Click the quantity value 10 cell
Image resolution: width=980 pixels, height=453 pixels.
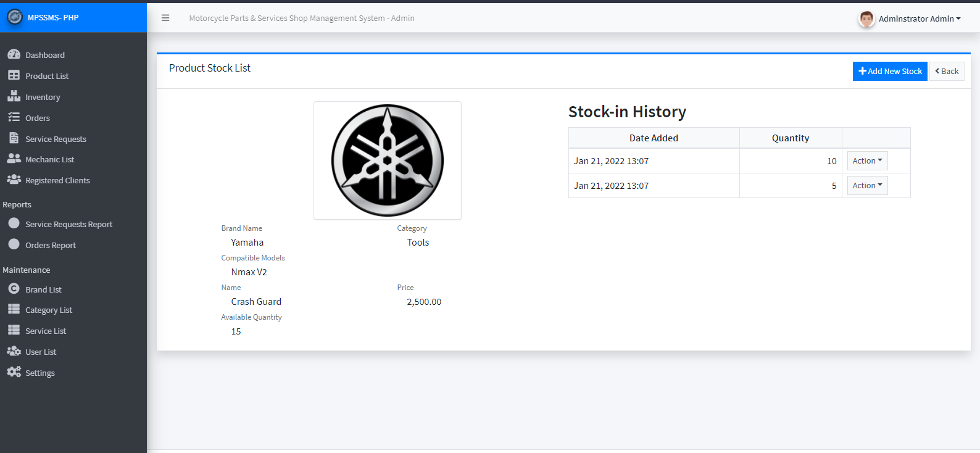[791, 160]
